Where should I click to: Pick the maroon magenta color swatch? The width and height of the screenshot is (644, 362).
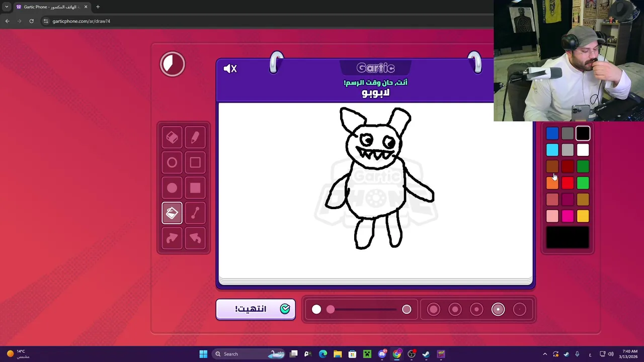point(568,200)
